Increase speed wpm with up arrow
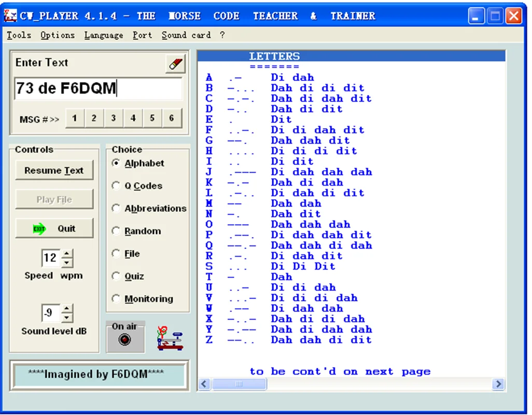Screen dimensions: 532x415 [67, 254]
